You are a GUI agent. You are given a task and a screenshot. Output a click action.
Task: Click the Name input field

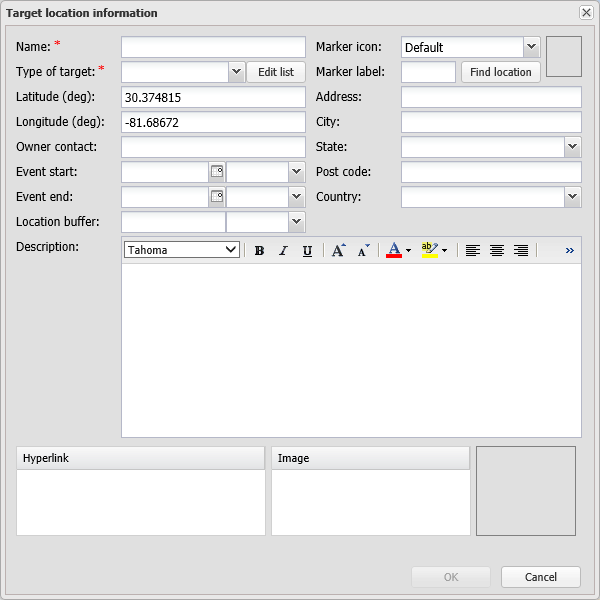pyautogui.click(x=213, y=47)
